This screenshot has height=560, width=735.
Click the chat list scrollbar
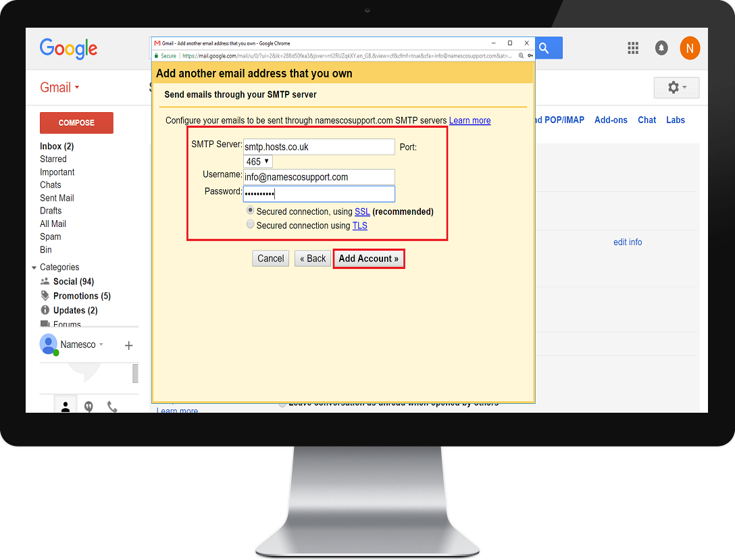[136, 374]
